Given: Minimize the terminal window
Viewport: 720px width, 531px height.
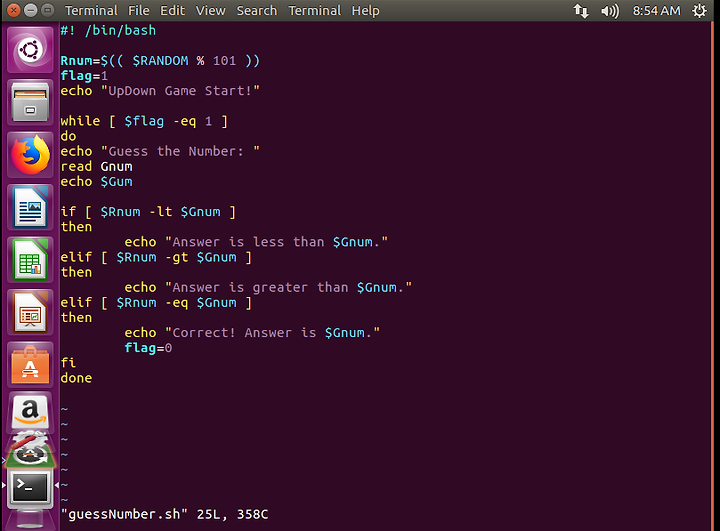Looking at the screenshot, I should 30,10.
